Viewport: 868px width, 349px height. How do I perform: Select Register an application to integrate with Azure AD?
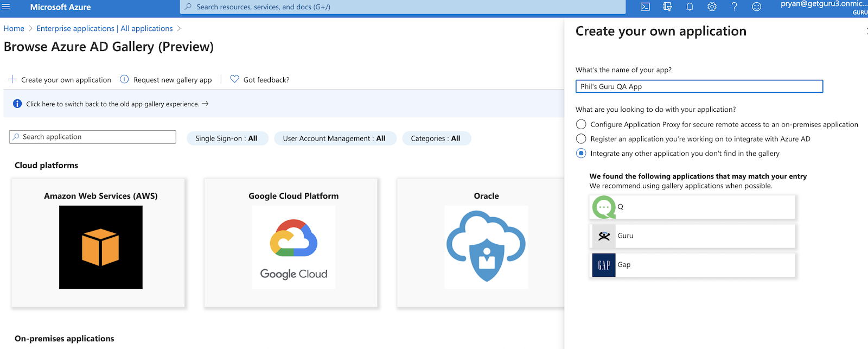(x=581, y=139)
